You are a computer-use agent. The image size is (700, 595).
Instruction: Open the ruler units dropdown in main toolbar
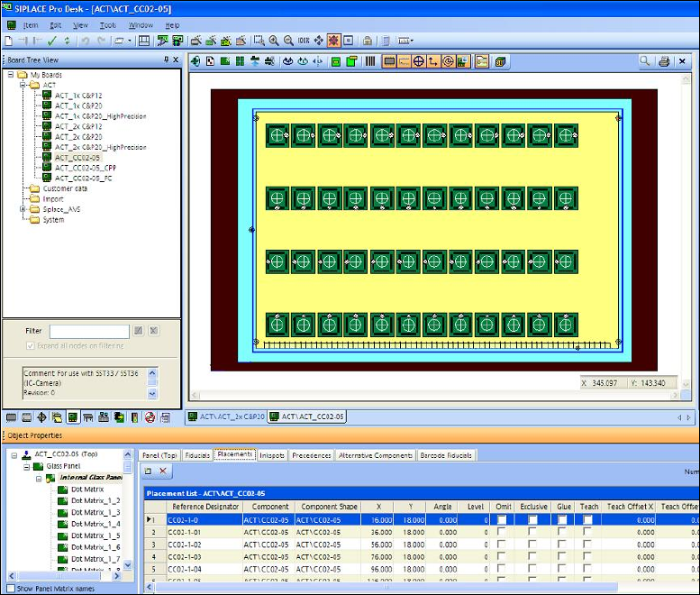[x=412, y=41]
